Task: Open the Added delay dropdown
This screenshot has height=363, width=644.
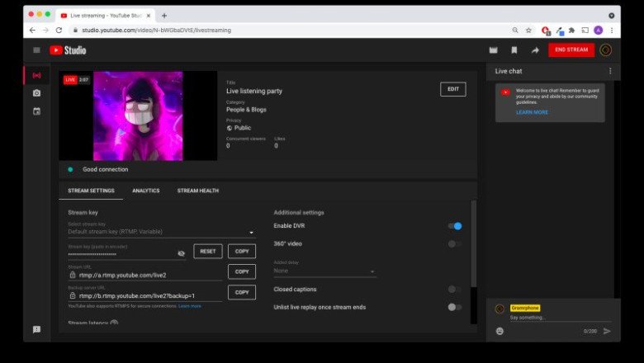Action: coord(324,271)
